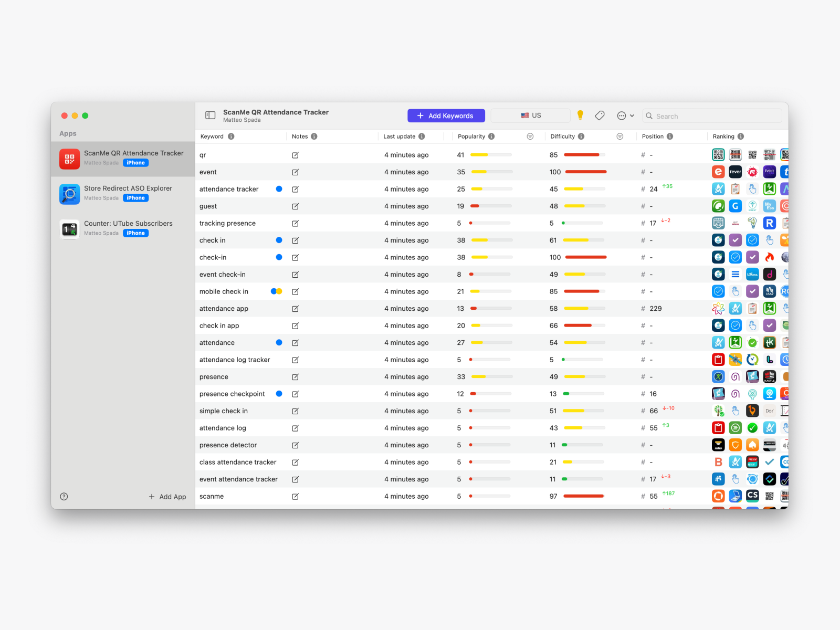Image resolution: width=840 pixels, height=630 pixels.
Task: Edit note for 'attendance app' keyword
Action: (295, 309)
